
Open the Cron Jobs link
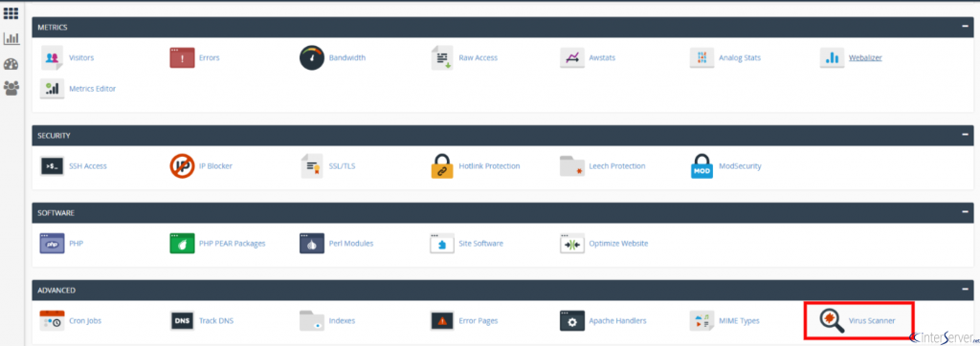pyautogui.click(x=85, y=320)
